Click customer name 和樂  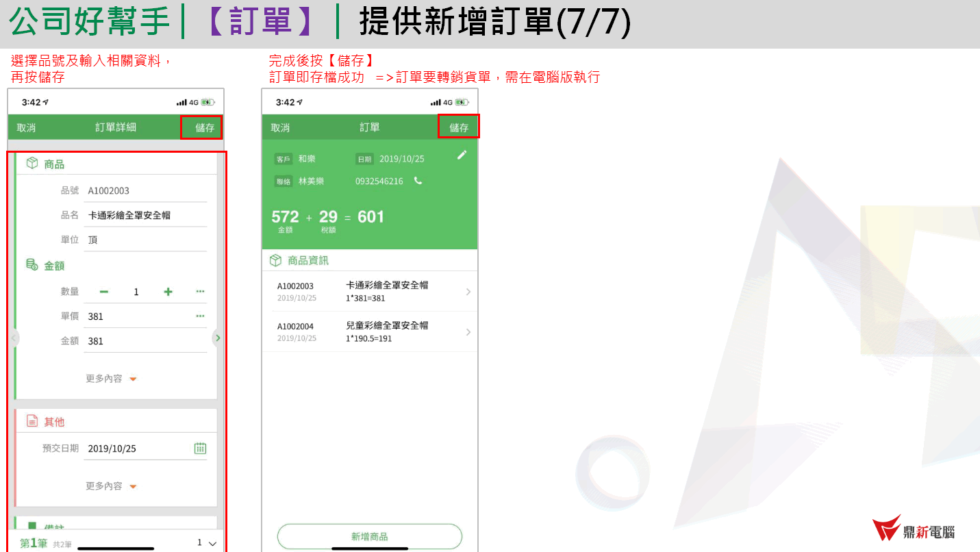coord(307,159)
